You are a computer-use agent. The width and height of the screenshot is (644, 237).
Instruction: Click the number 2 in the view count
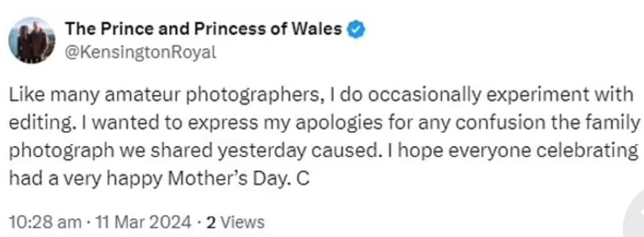point(210,223)
